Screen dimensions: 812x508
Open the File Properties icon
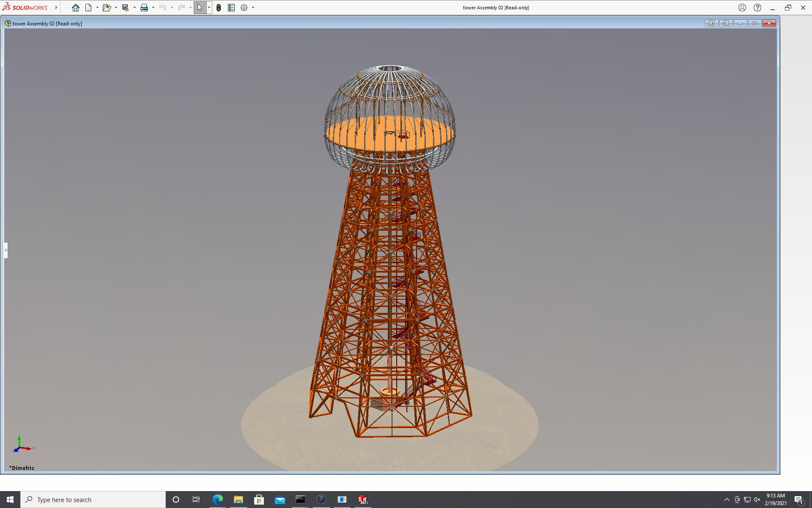click(x=231, y=8)
